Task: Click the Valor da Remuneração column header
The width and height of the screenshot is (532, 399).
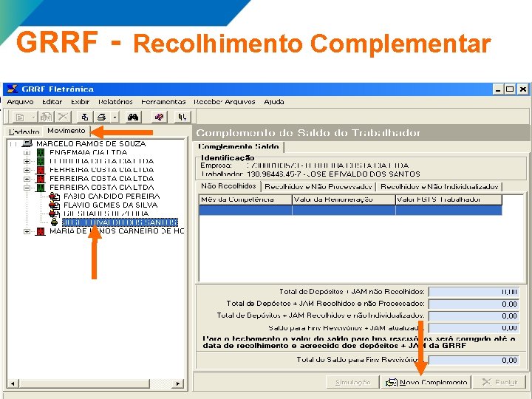Action: 344,199
